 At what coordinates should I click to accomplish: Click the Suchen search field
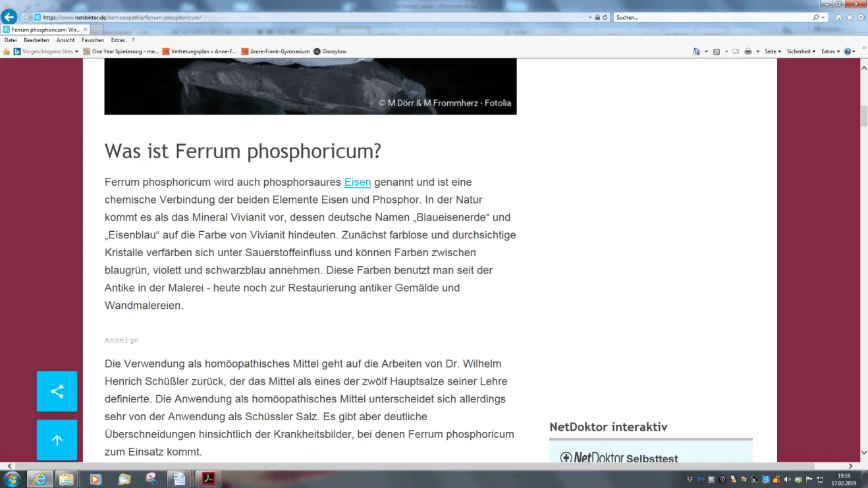[711, 18]
